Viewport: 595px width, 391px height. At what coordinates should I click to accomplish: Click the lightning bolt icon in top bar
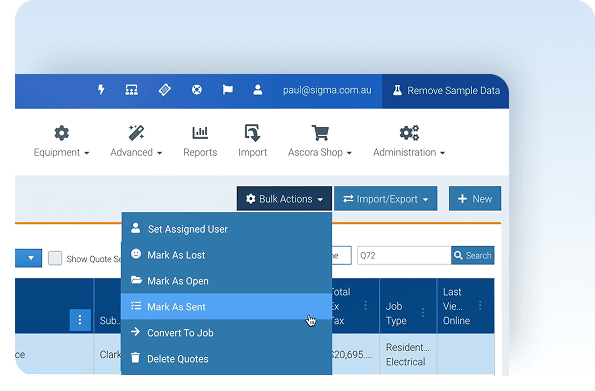[x=101, y=90]
